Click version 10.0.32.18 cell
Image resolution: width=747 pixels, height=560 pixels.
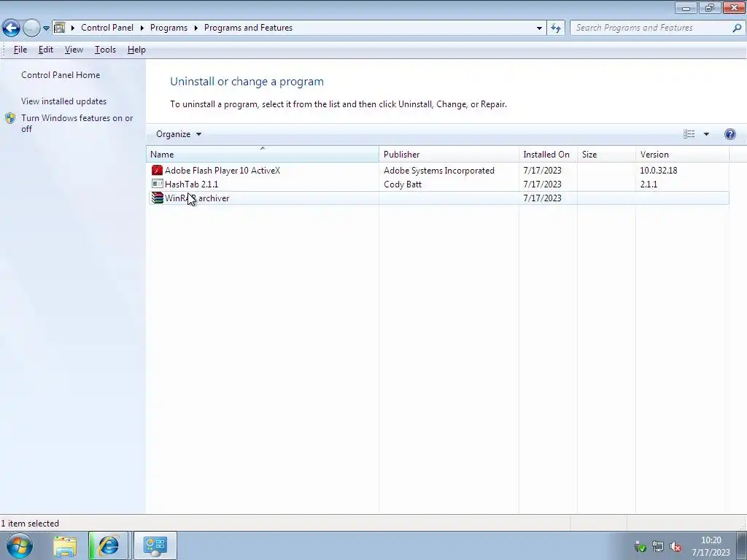click(x=659, y=171)
